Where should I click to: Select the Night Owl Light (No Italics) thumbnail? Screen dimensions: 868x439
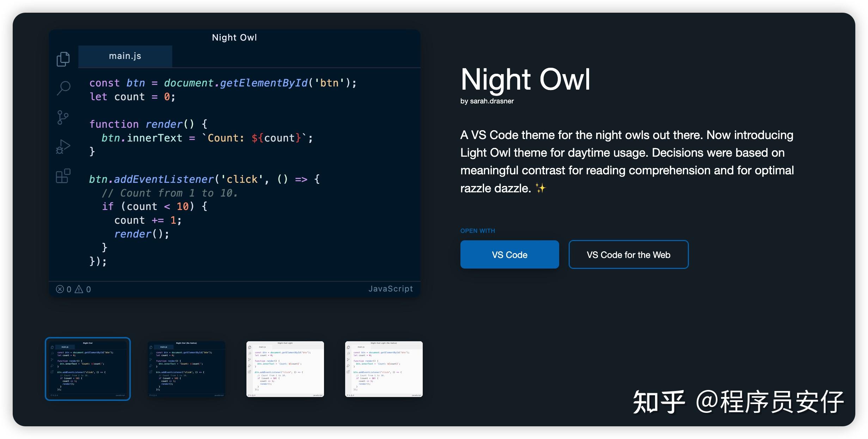(384, 368)
